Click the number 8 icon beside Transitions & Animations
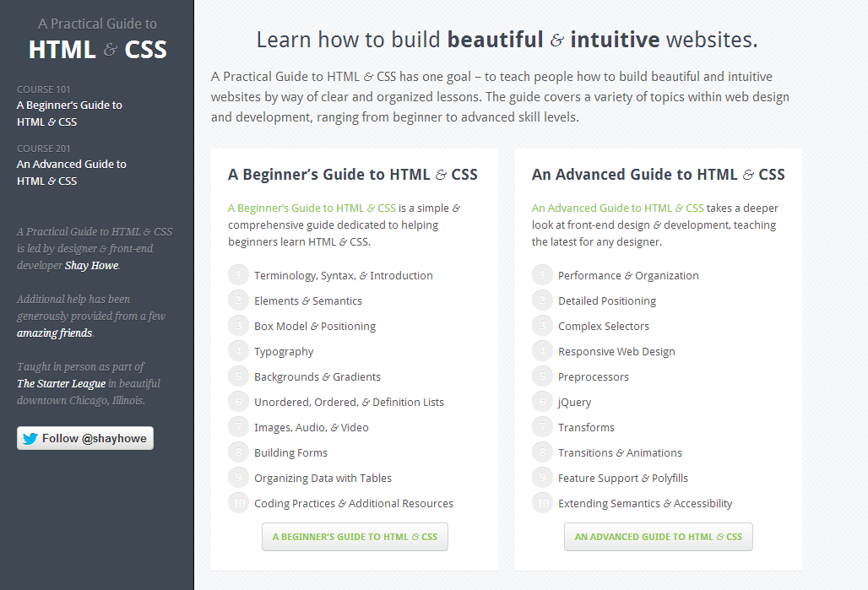Screen dimensions: 868x590 [541, 452]
